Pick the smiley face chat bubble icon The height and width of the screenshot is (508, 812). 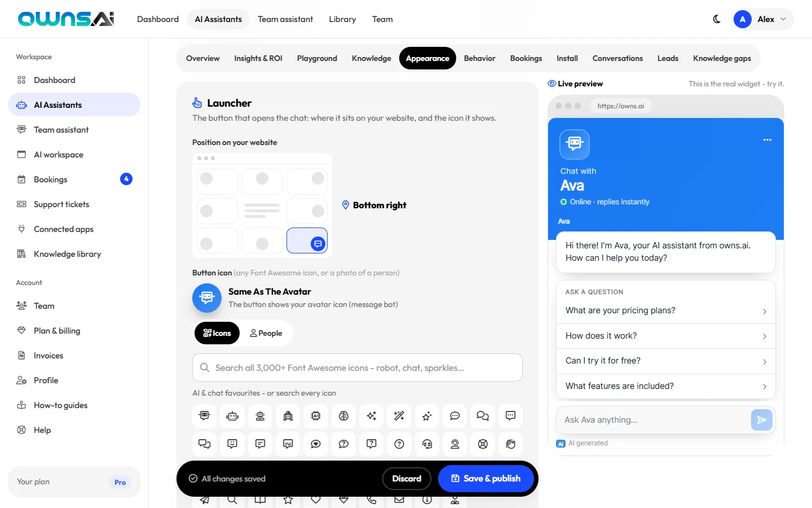[232, 444]
